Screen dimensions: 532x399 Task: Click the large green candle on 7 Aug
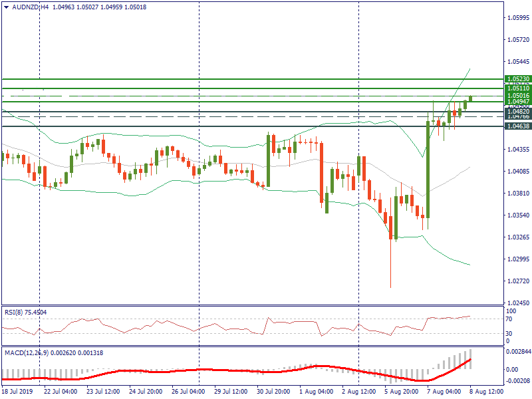[x=428, y=166]
